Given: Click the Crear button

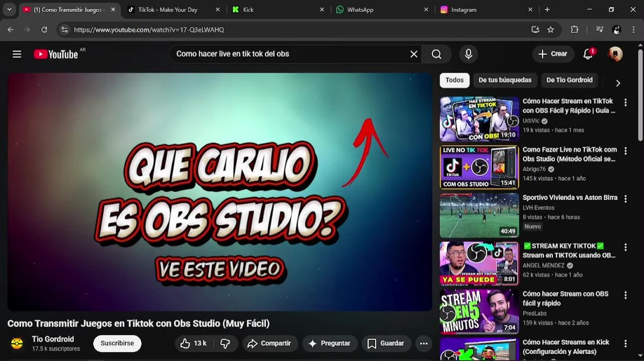Looking at the screenshot, I should 553,54.
